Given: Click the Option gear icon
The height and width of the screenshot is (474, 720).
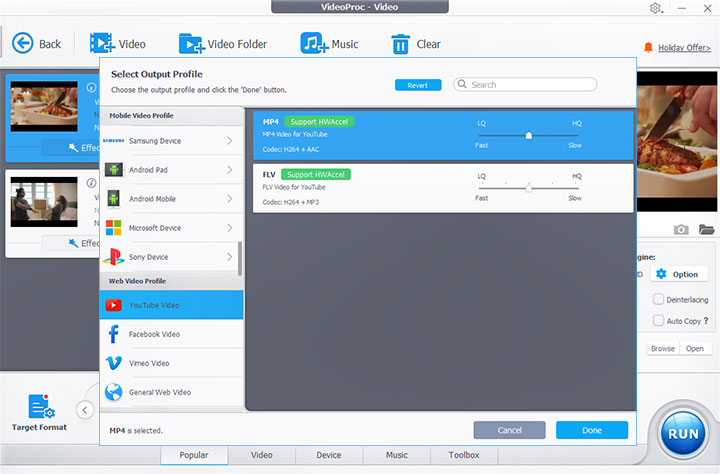Looking at the screenshot, I should point(661,274).
